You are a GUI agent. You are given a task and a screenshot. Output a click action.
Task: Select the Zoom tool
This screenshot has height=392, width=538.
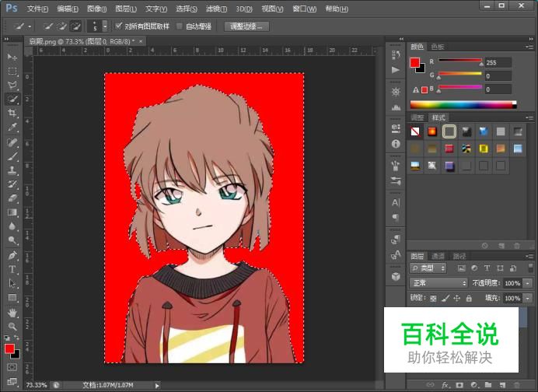coord(12,327)
